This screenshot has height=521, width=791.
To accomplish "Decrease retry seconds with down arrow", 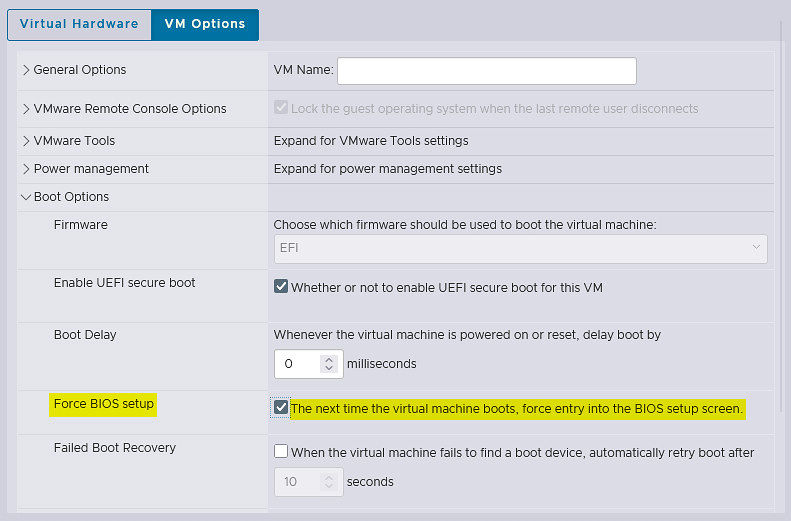I will tap(329, 486).
